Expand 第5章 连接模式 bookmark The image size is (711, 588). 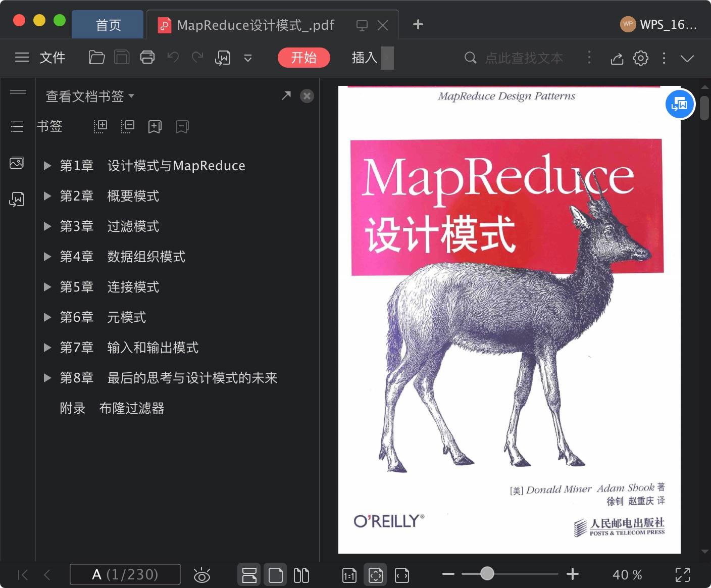coord(47,287)
